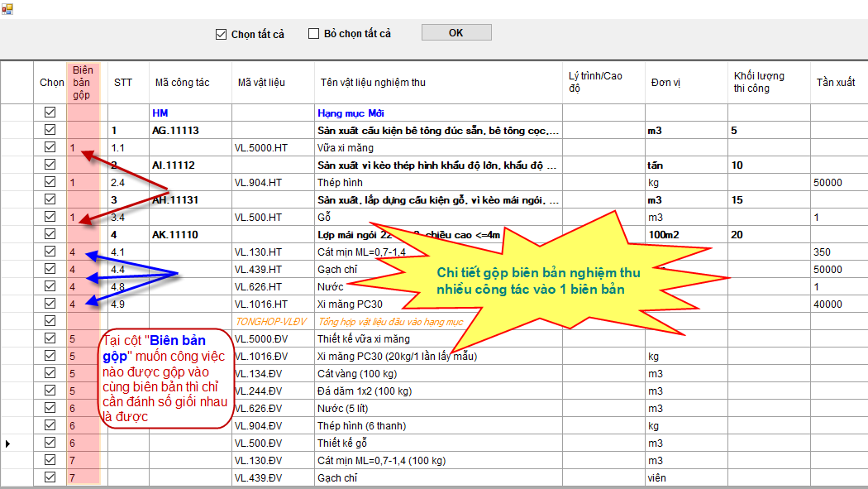Screen dimensions: 868x489
Task: Select the "tấn" unit cell
Action: coord(686,165)
